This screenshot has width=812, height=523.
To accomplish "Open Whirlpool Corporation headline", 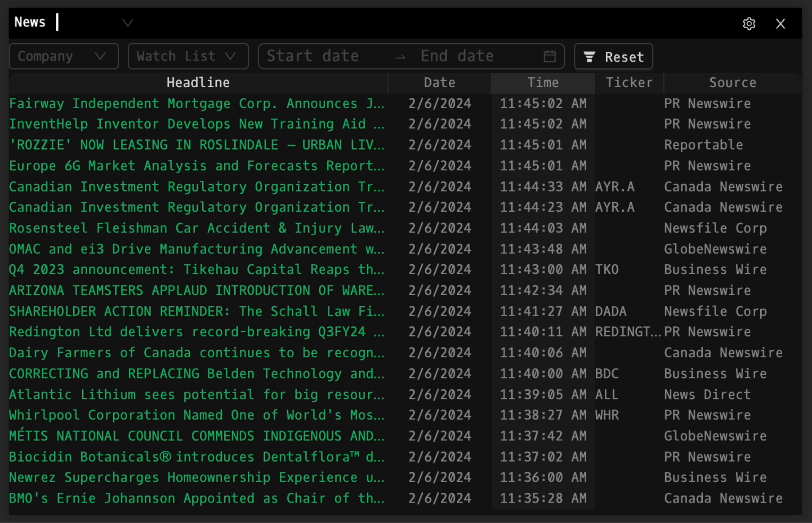I will 197,415.
